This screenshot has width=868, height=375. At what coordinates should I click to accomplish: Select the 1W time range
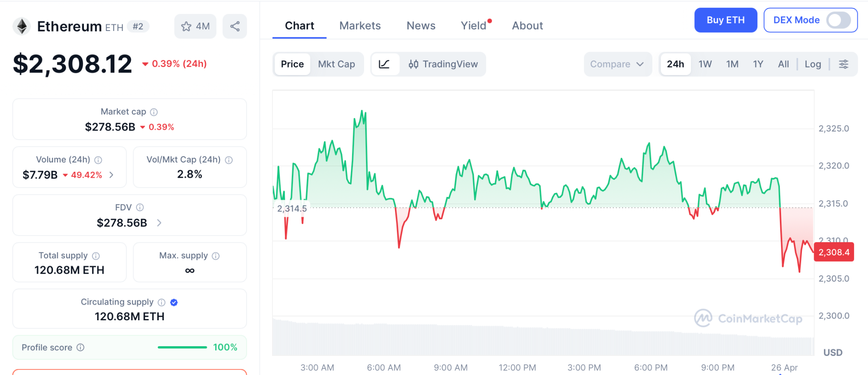point(705,64)
